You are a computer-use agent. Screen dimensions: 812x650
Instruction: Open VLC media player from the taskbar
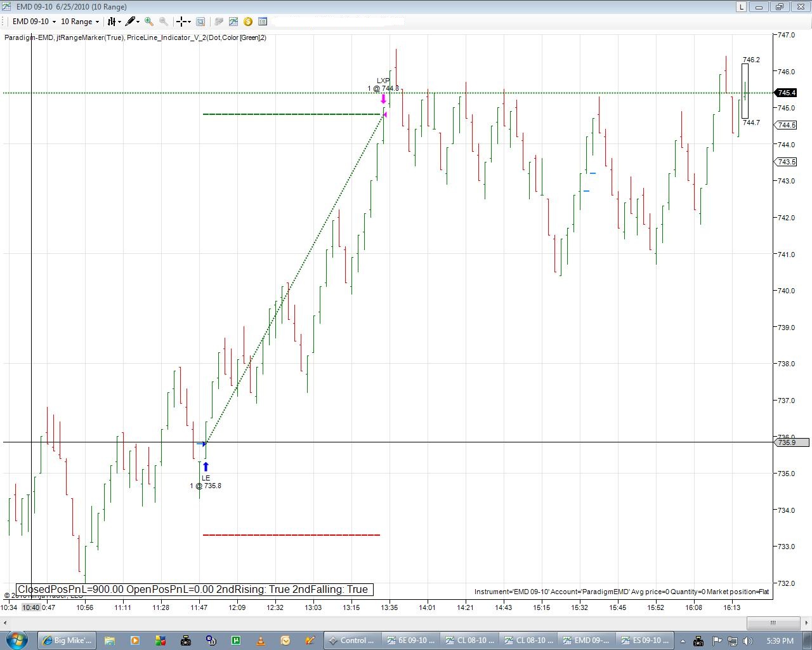pos(261,640)
